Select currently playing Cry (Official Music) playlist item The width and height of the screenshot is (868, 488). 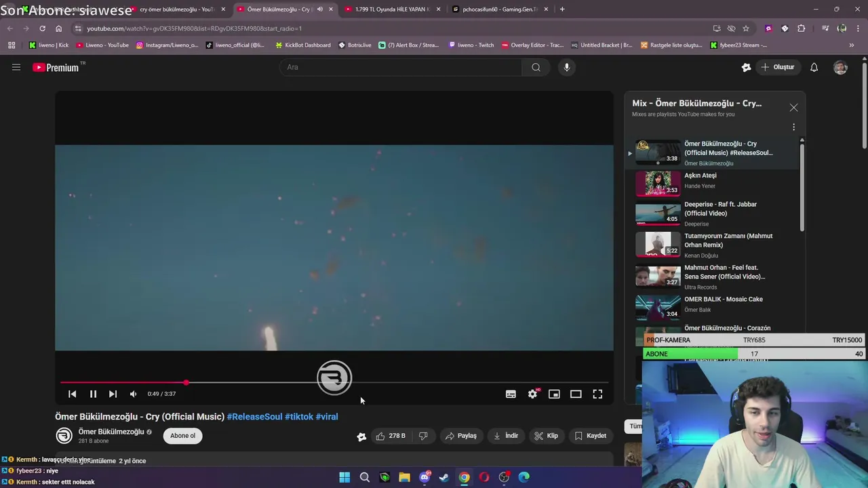pyautogui.click(x=712, y=152)
